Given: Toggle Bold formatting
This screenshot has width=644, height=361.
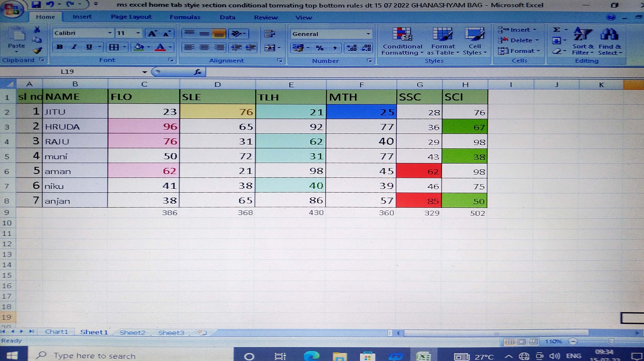Looking at the screenshot, I should pos(59,47).
